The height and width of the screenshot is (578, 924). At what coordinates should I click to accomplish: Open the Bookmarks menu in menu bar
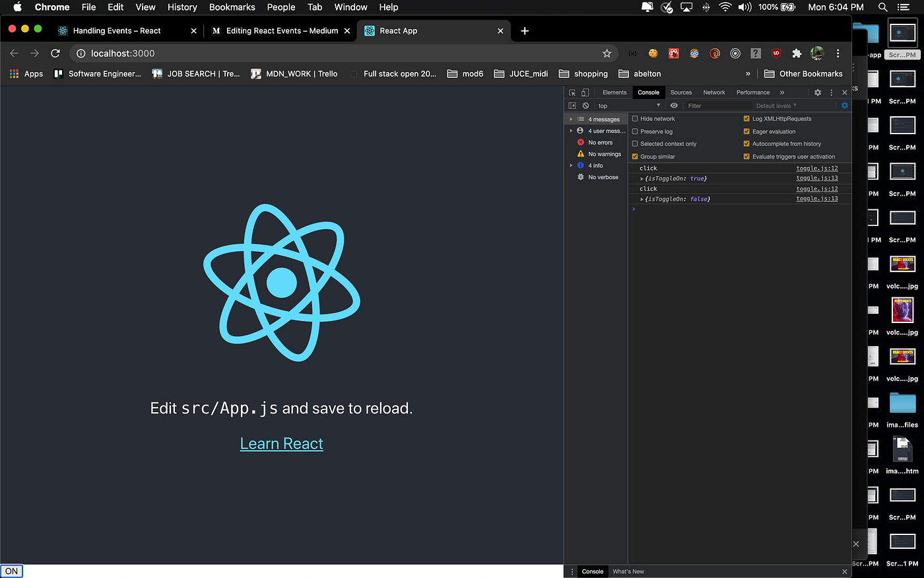pos(232,7)
